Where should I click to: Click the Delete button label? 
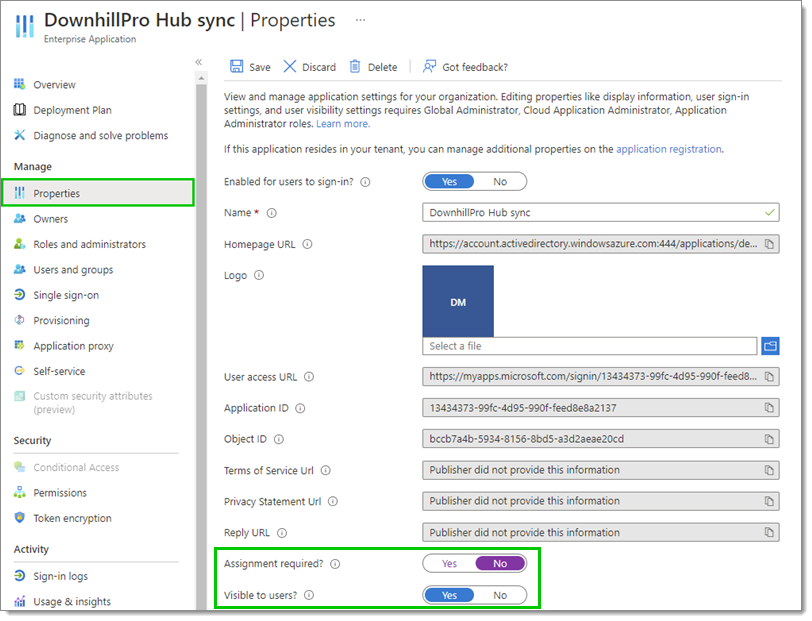click(382, 67)
